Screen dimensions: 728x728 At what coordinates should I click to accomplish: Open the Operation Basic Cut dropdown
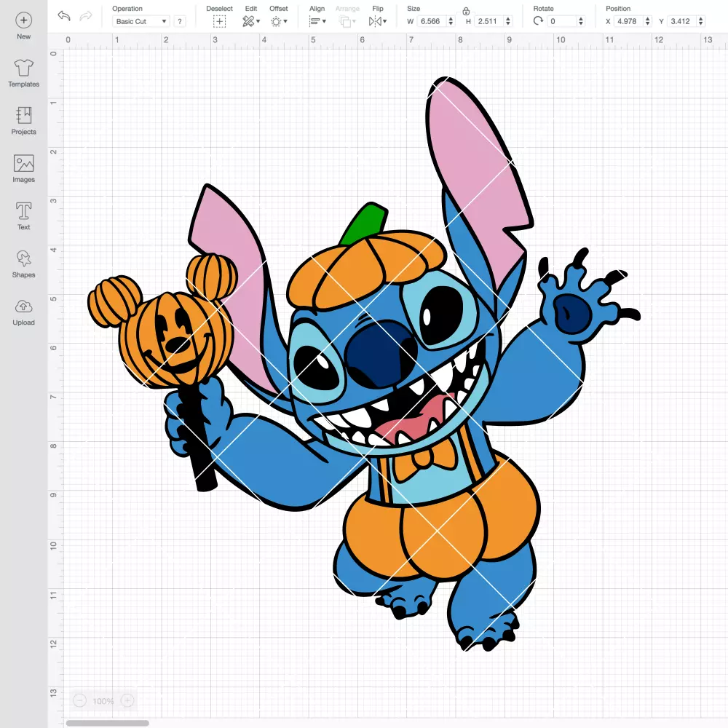click(141, 21)
